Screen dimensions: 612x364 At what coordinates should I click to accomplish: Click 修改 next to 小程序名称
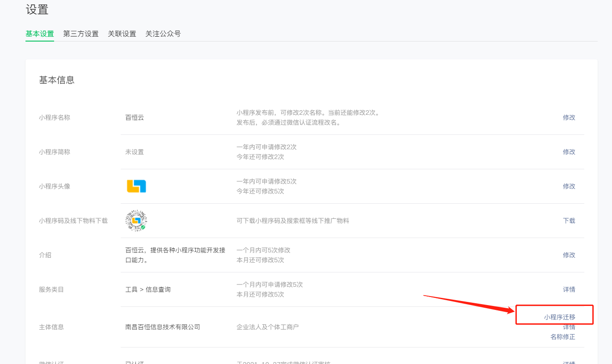point(569,117)
